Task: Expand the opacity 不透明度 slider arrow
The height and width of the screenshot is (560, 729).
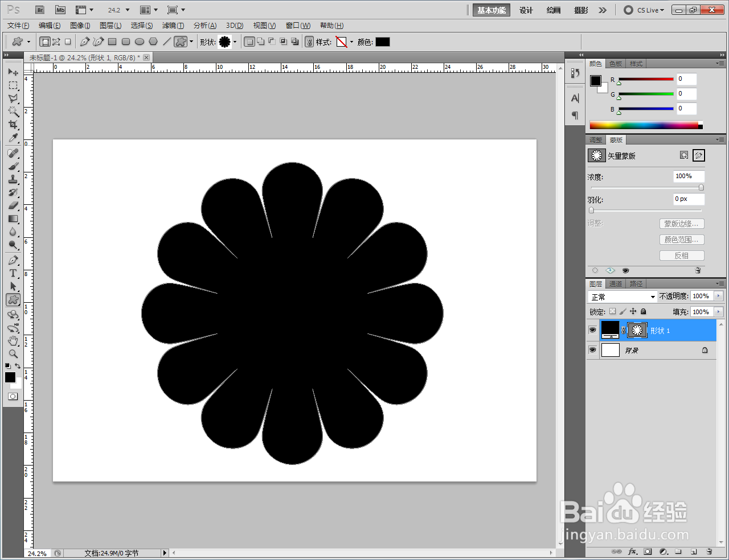Action: tap(718, 296)
